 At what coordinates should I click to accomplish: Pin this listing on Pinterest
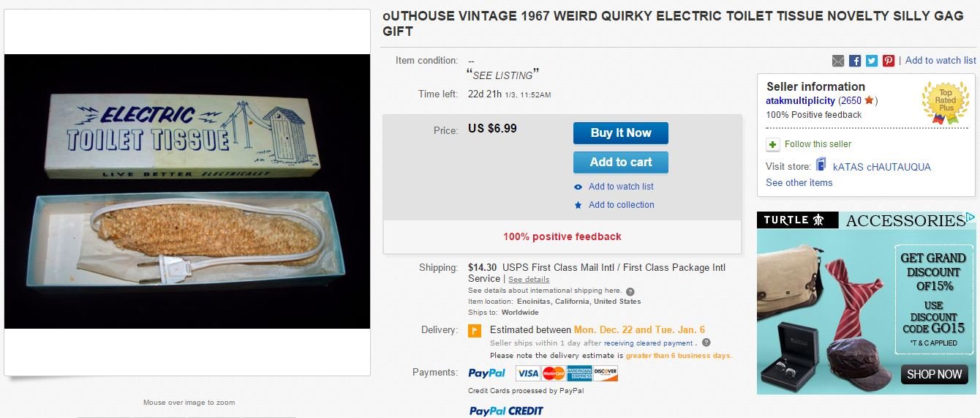[x=889, y=61]
